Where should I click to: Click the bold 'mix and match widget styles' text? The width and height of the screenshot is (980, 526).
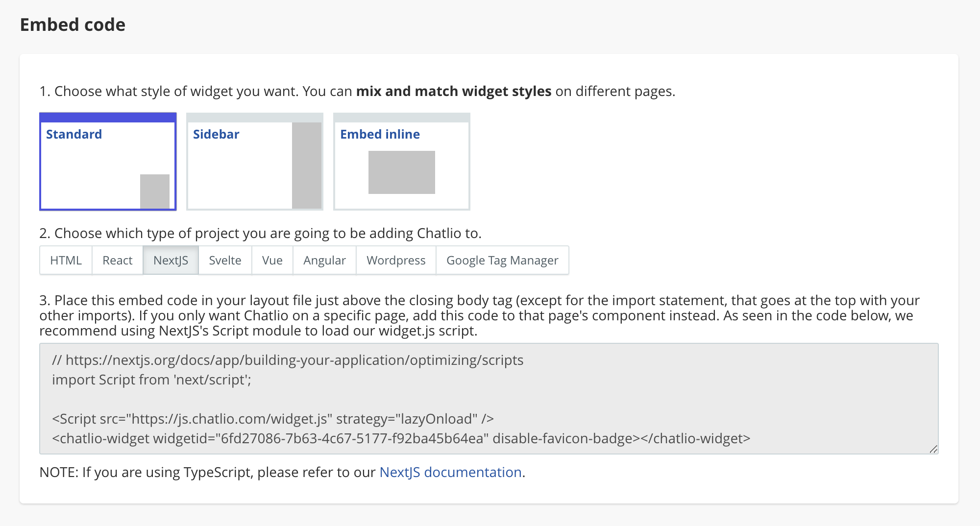click(x=454, y=91)
